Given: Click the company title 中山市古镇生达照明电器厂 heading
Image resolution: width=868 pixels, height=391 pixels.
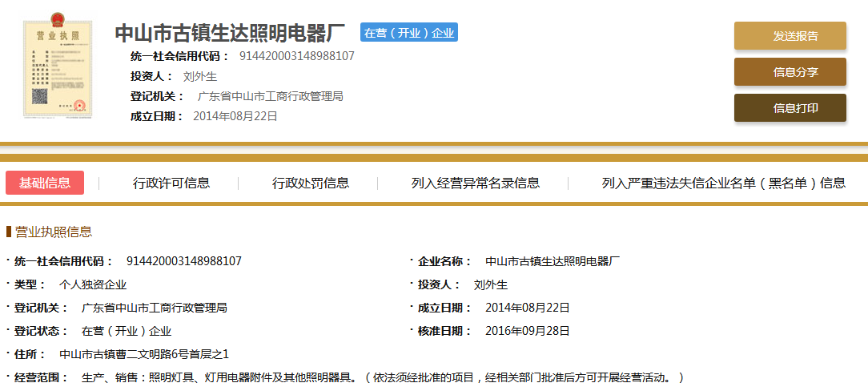Looking at the screenshot, I should point(230,34).
